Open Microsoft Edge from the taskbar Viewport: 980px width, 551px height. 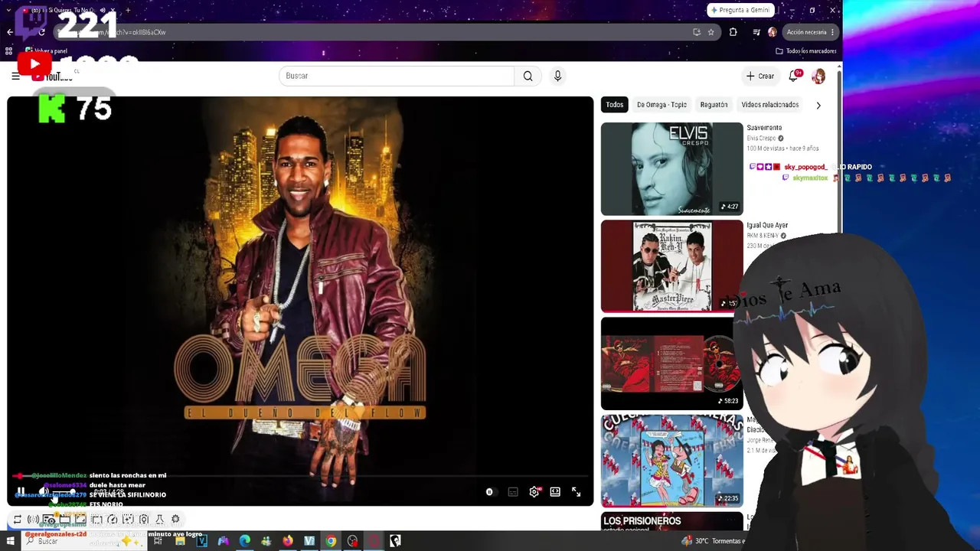244,541
